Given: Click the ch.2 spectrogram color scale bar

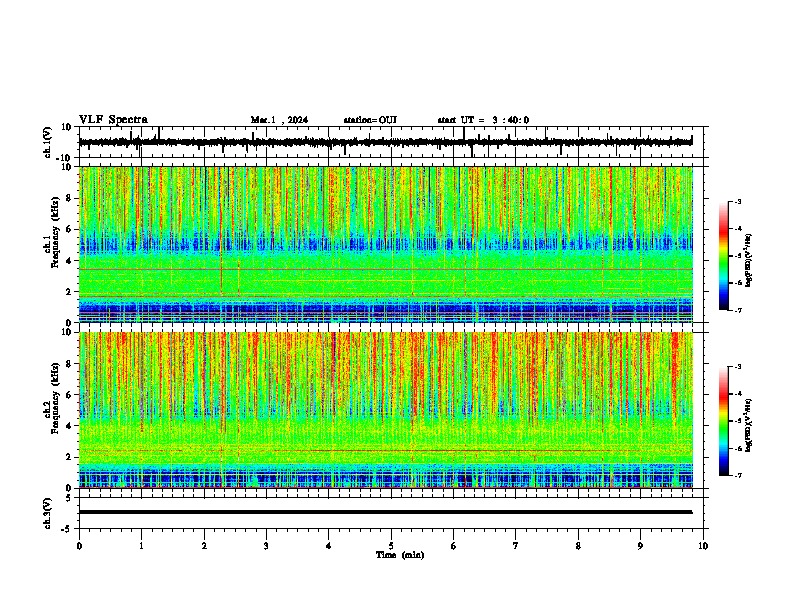Looking at the screenshot, I should 724,421.
